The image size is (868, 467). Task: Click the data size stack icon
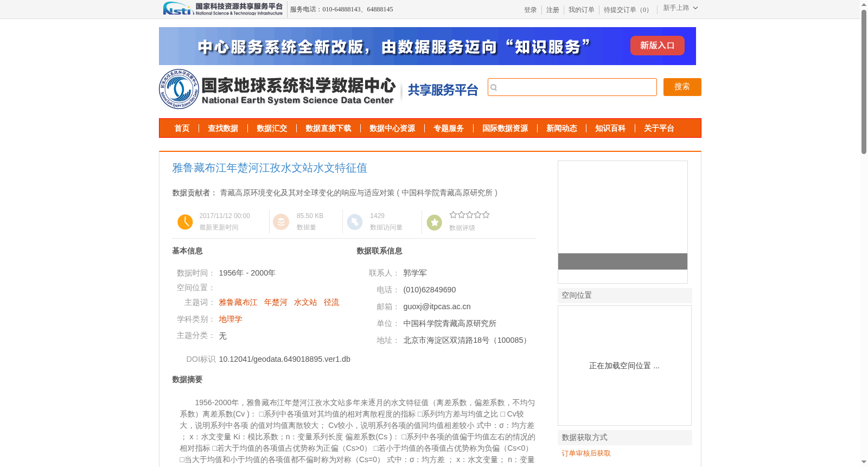[x=281, y=222]
